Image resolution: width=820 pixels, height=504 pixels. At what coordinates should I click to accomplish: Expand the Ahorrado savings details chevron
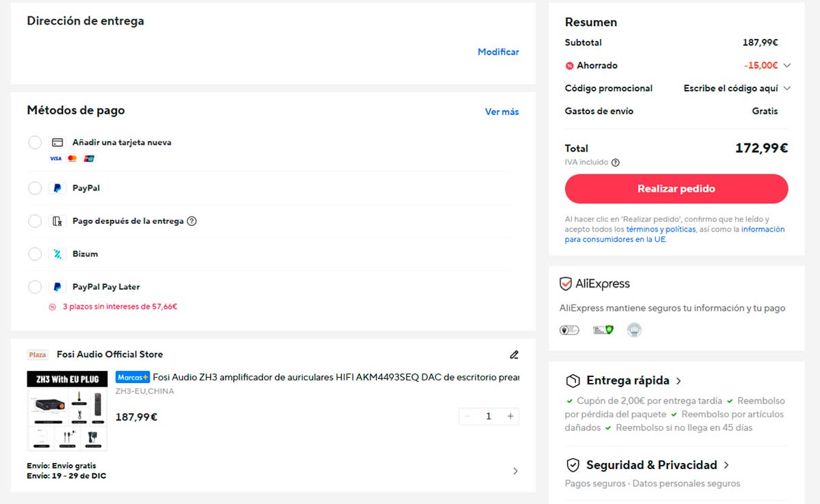tap(787, 66)
